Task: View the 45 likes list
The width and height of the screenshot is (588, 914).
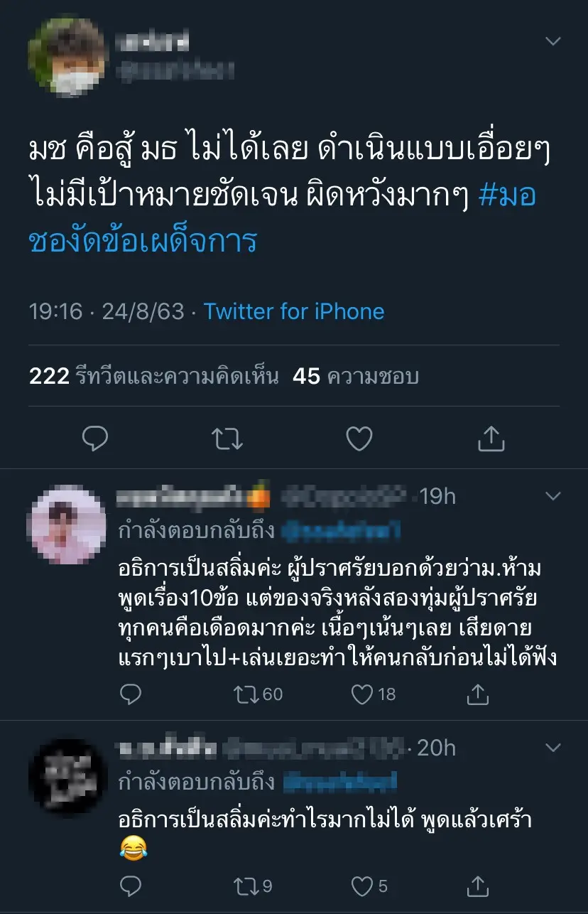Action: point(355,376)
